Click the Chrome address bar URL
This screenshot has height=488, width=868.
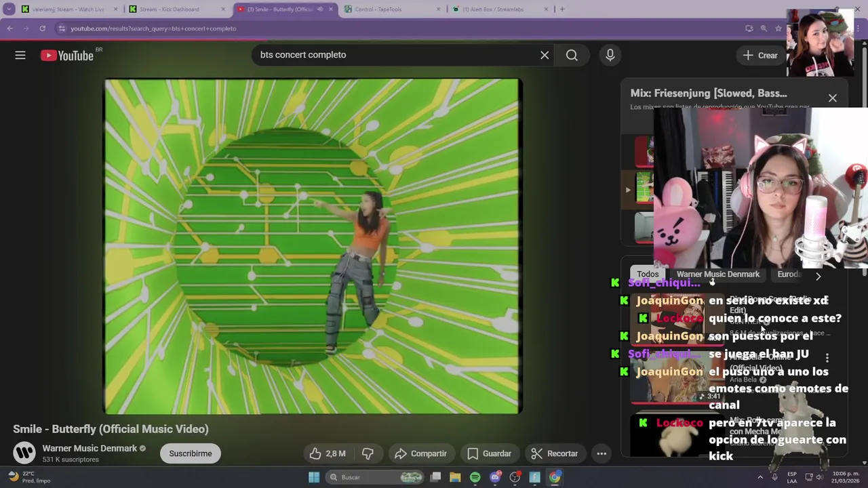[153, 28]
